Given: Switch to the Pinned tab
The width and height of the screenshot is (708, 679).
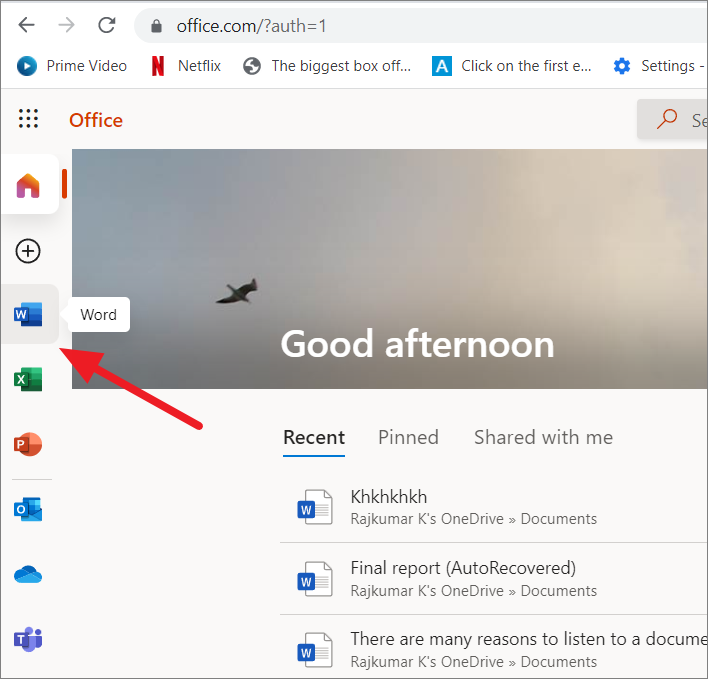Looking at the screenshot, I should tap(408, 437).
